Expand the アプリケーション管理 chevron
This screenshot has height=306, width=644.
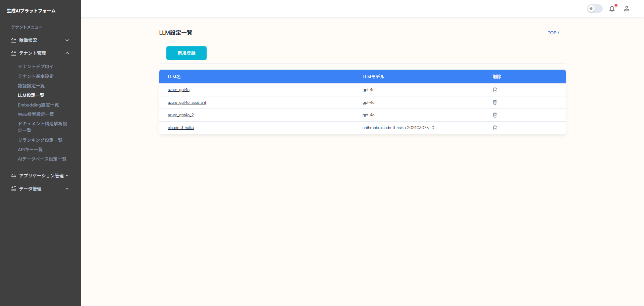(67, 176)
